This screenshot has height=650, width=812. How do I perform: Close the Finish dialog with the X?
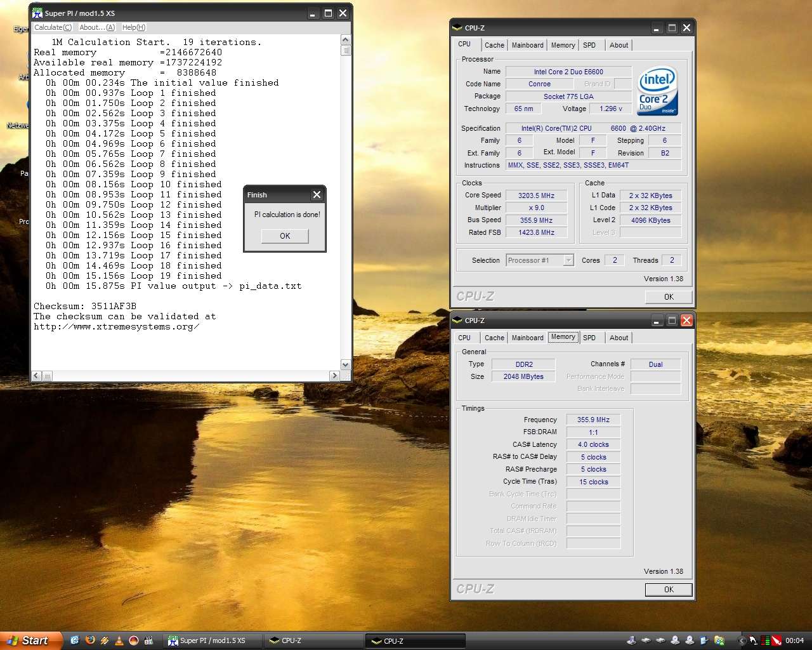317,195
